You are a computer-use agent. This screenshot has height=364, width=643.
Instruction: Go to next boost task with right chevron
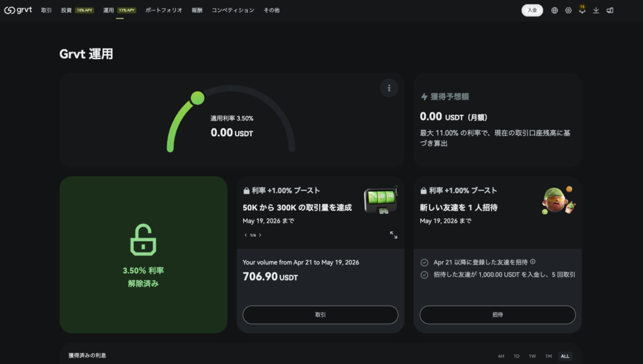click(260, 235)
